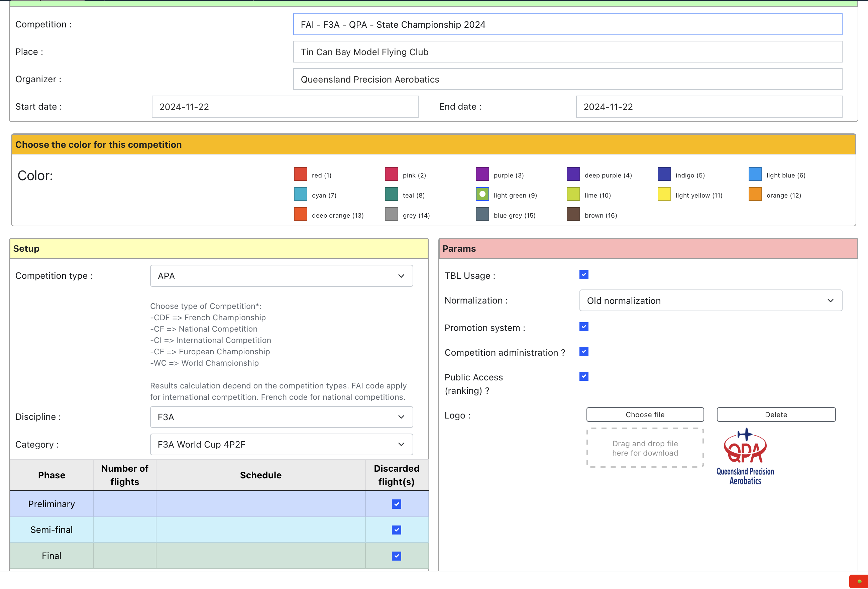The image size is (868, 589).
Task: Open the Competition type dropdown
Action: pos(281,276)
